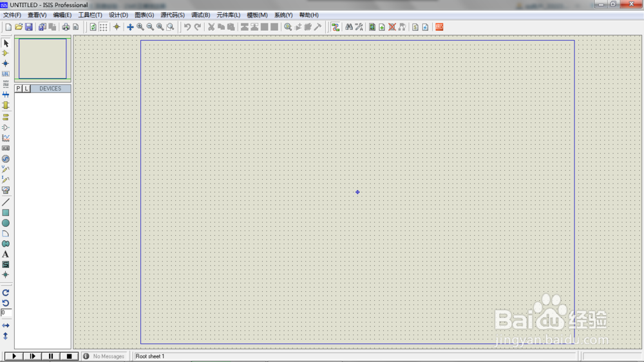
Task: Select the Graph Mode tool
Action: point(6,138)
